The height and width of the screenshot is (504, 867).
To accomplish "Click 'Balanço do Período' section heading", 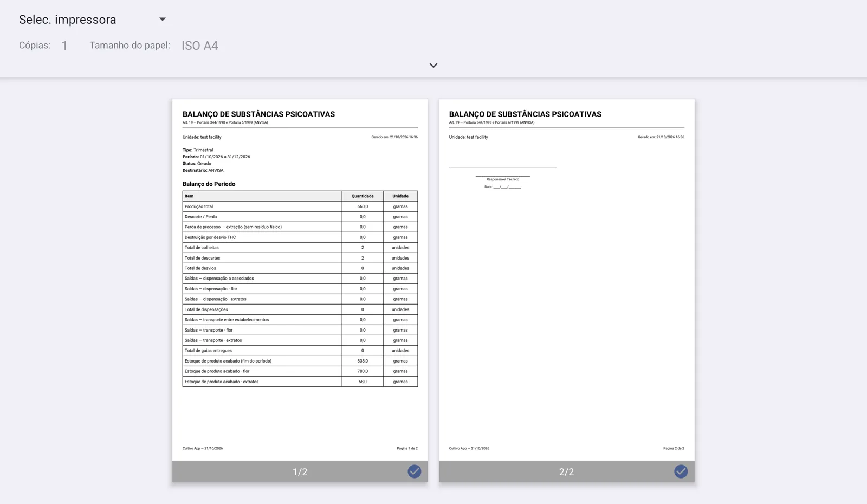I will pyautogui.click(x=209, y=184).
